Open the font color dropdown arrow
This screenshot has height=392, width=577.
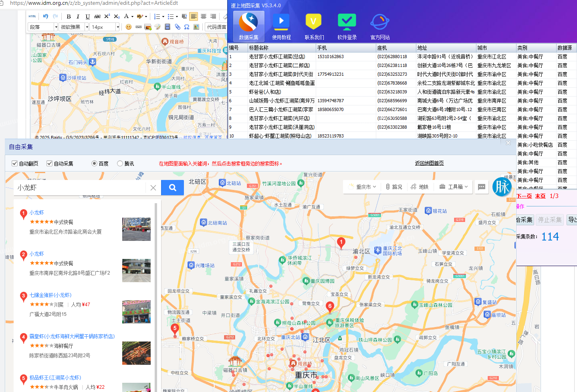pyautogui.click(x=132, y=16)
